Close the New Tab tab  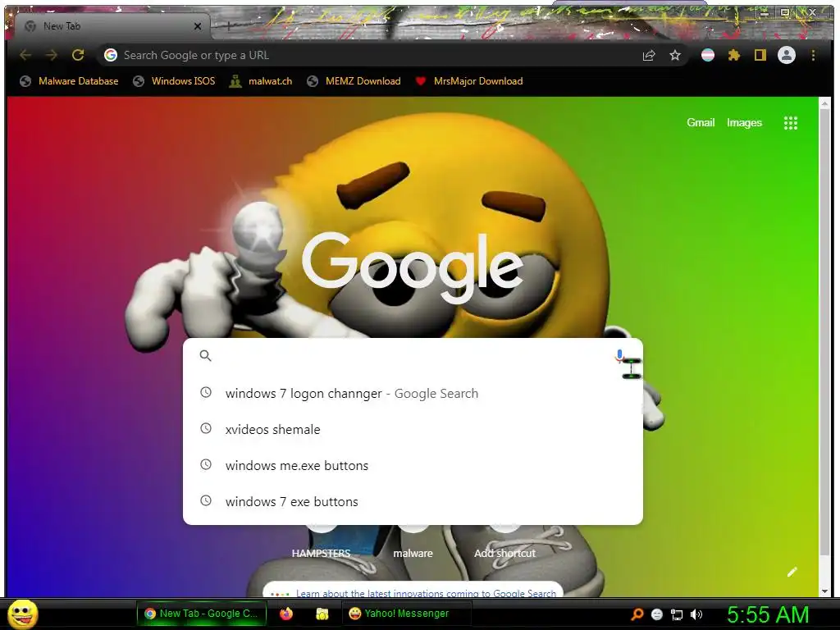point(198,26)
